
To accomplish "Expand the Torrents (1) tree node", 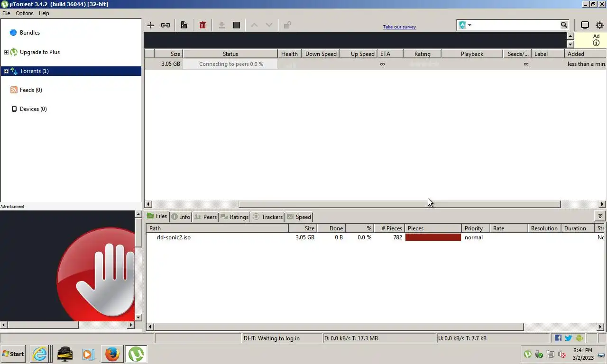I will [x=6, y=71].
